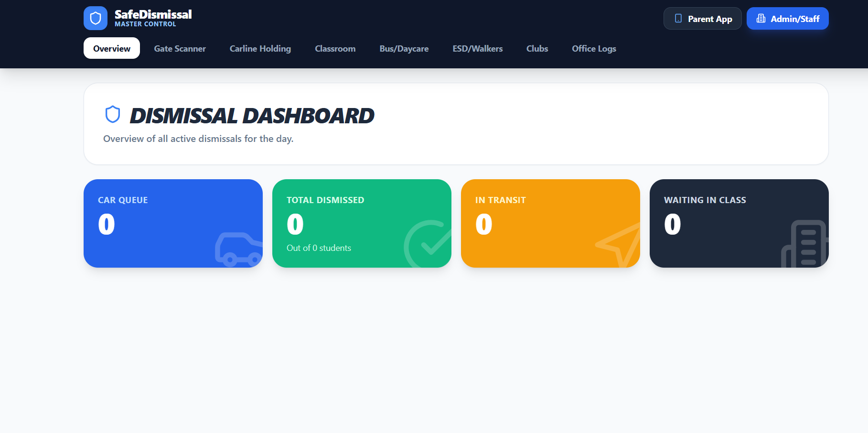This screenshot has width=868, height=433.
Task: Click the CAR QUEUE label
Action: [x=123, y=200]
